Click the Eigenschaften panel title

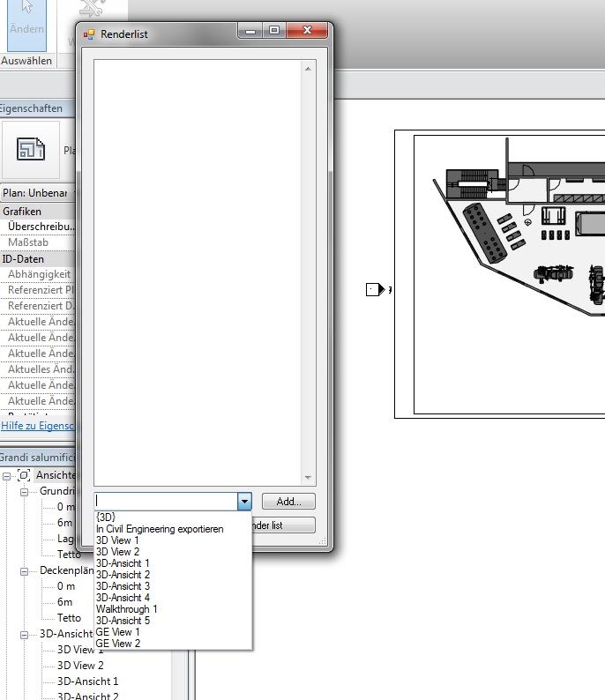click(x=31, y=108)
